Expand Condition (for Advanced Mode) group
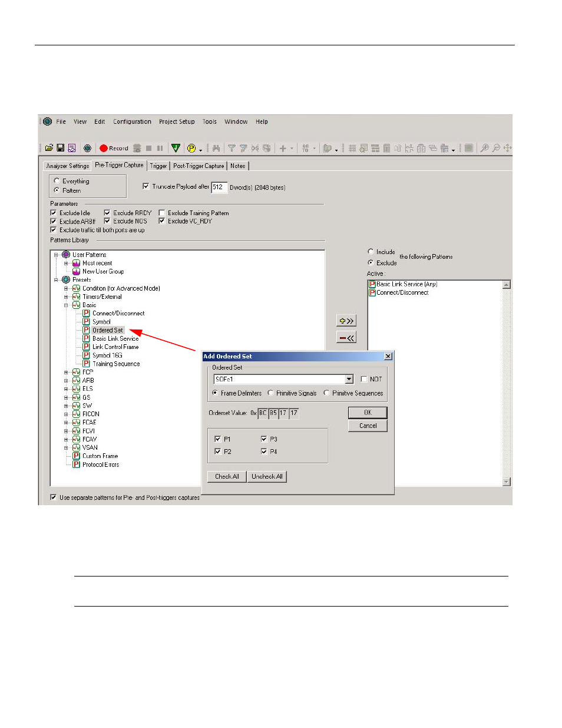This screenshot has width=562, height=728. pyautogui.click(x=66, y=288)
